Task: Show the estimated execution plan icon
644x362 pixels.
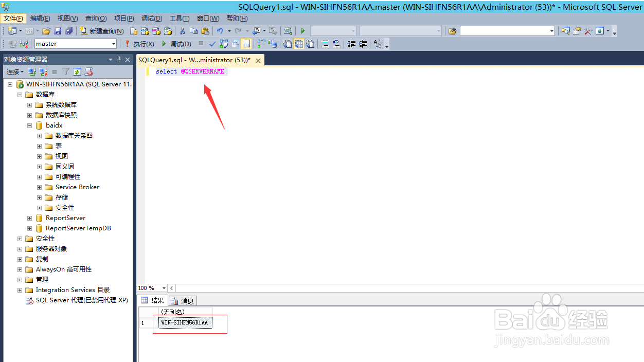Action: pyautogui.click(x=224, y=44)
